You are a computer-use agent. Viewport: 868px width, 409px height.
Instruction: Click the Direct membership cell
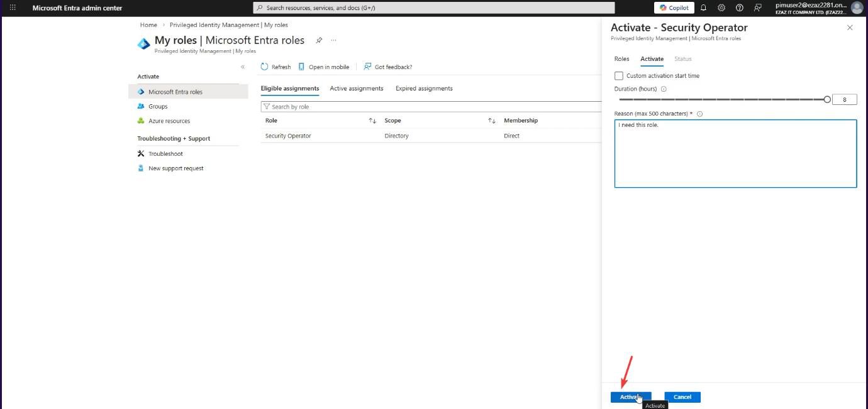[511, 136]
